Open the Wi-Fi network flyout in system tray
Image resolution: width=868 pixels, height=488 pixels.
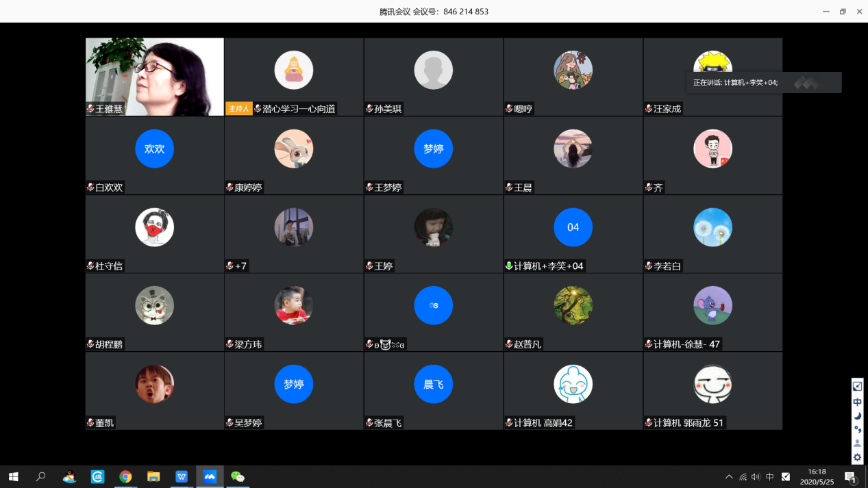click(x=743, y=477)
